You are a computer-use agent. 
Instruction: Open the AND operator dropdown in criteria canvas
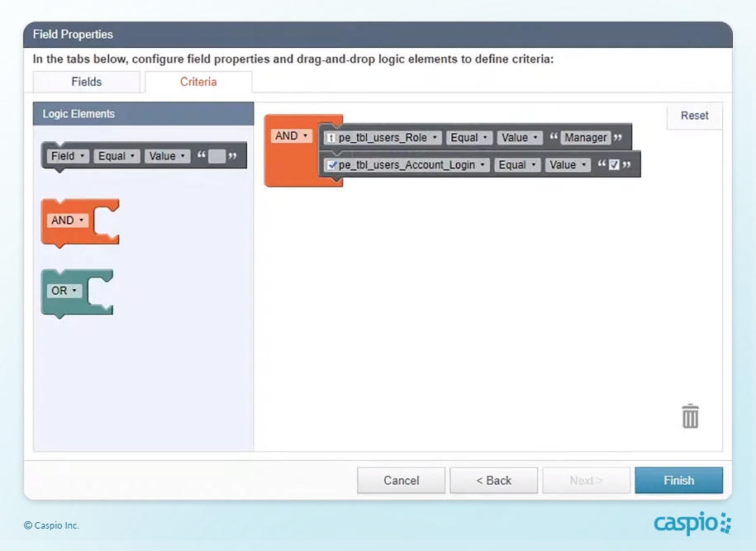pyautogui.click(x=291, y=136)
